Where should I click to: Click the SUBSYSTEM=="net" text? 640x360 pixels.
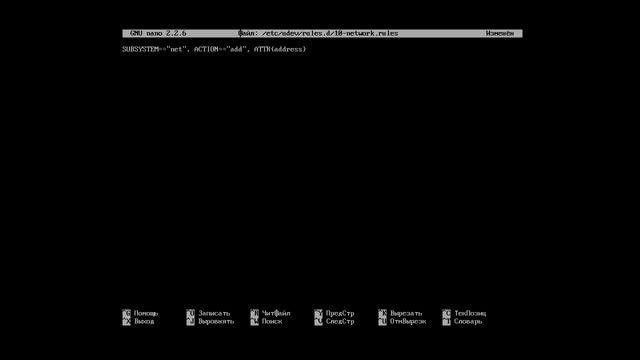click(x=154, y=49)
